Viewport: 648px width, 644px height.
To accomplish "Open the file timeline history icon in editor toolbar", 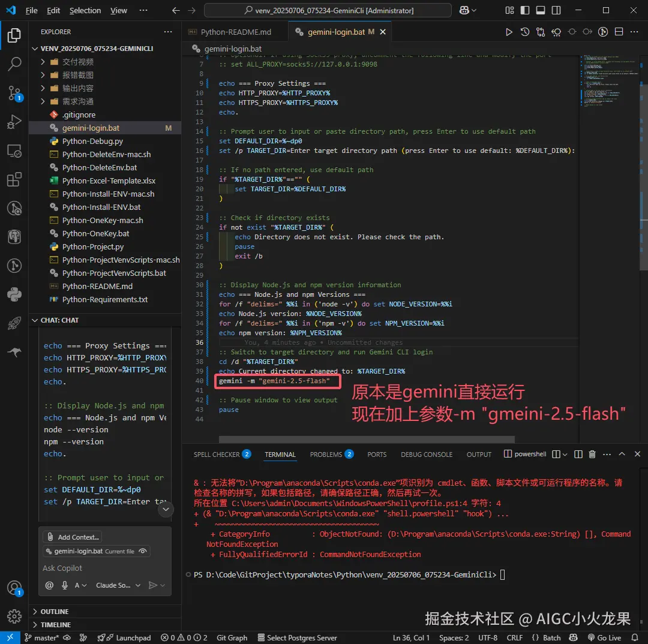I will [x=525, y=32].
